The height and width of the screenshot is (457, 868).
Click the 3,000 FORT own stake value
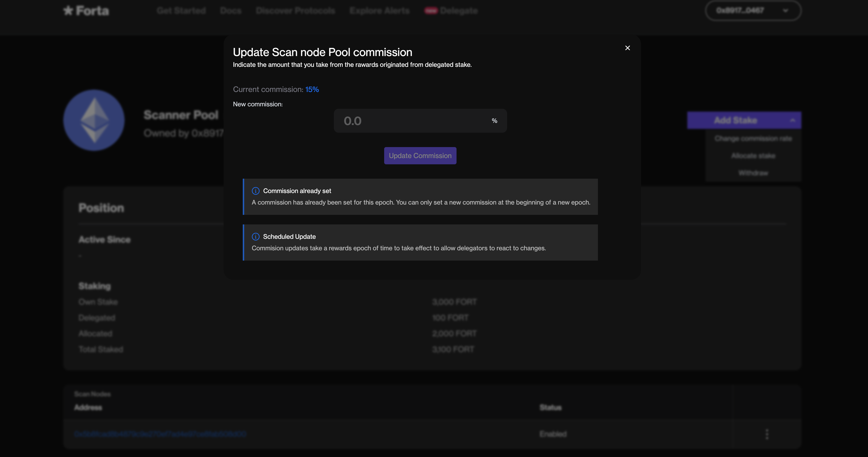pos(455,302)
